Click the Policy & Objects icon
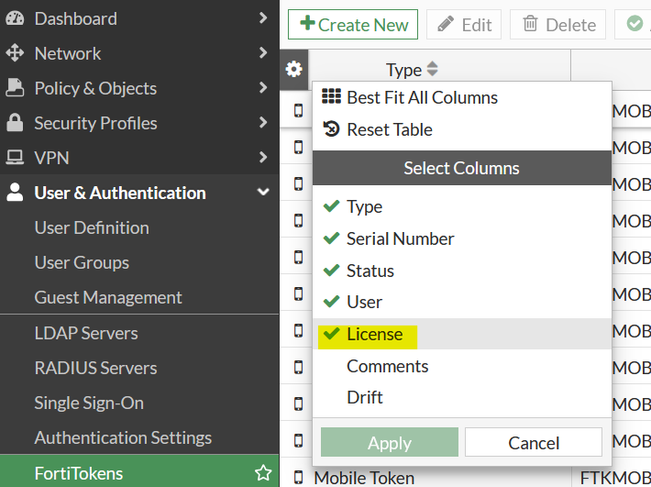The height and width of the screenshot is (487, 651). click(15, 88)
